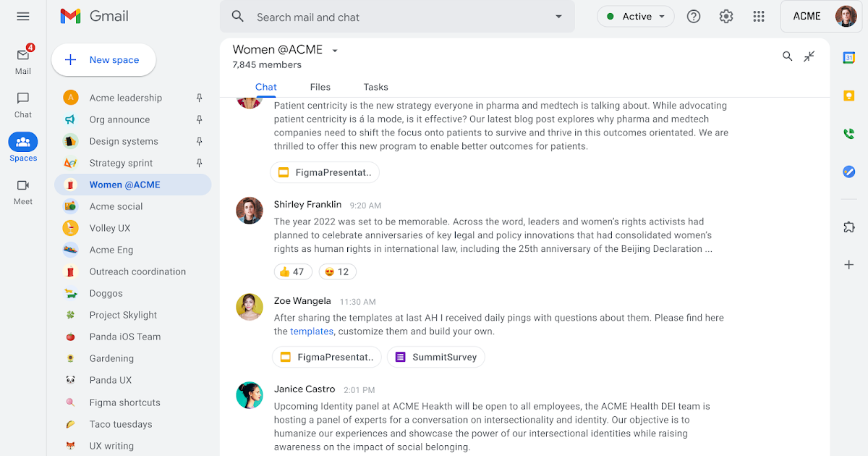Click the ACME organization logo
Screen dimensions: 868x456
coord(807,16)
